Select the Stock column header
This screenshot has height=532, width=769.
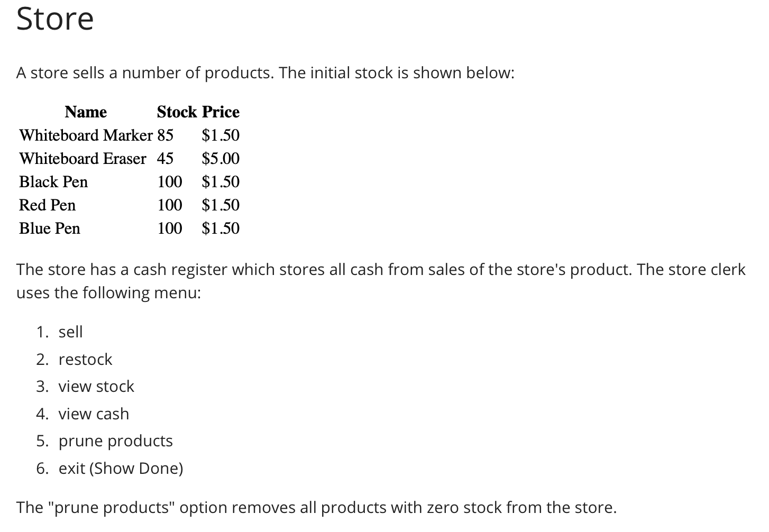tap(177, 112)
